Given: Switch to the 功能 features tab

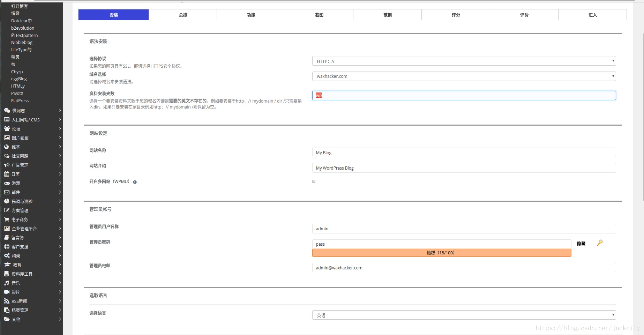Looking at the screenshot, I should pos(251,15).
